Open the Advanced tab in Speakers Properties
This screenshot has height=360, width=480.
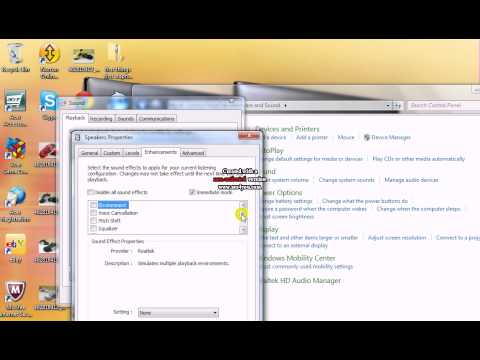(x=193, y=153)
